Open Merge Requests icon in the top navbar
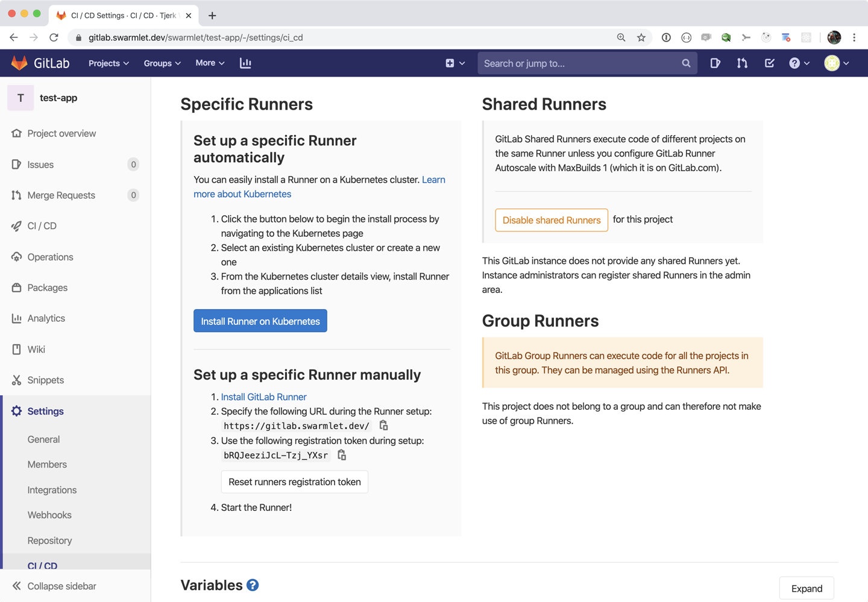 coord(742,63)
